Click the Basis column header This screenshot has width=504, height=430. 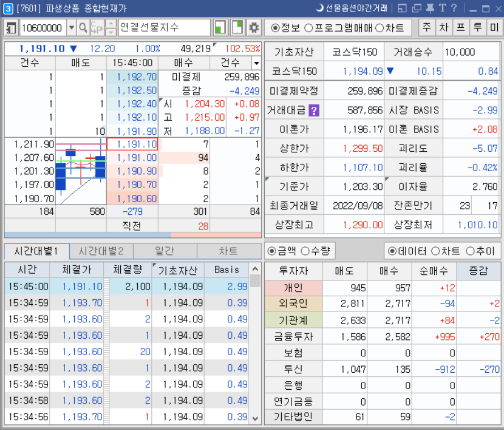(227, 270)
